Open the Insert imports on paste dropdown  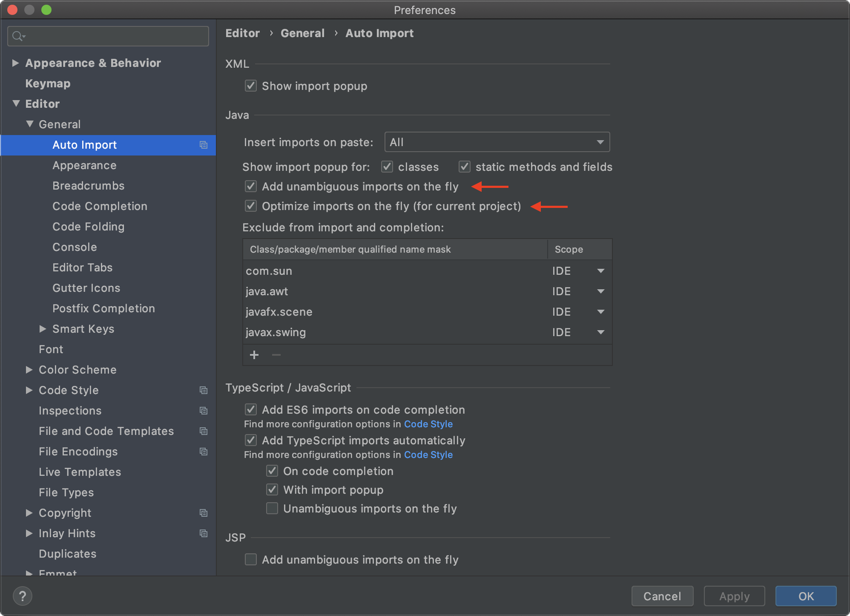click(600, 142)
